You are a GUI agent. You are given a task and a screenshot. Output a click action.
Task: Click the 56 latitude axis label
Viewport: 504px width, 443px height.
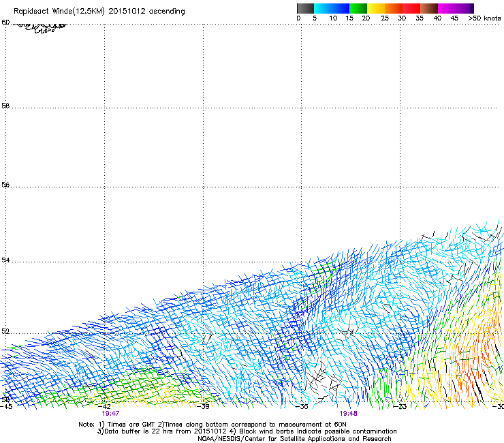[x=5, y=185]
